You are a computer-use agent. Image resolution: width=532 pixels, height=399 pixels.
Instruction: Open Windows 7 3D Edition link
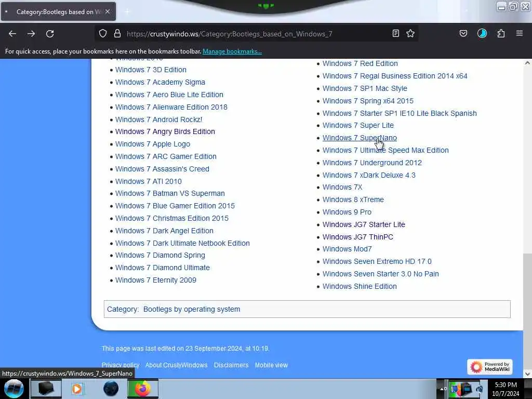click(151, 70)
